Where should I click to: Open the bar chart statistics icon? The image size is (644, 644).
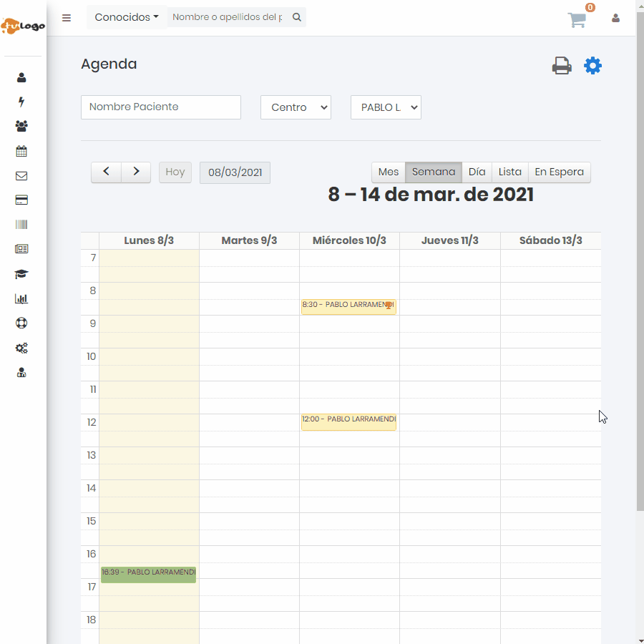[21, 299]
